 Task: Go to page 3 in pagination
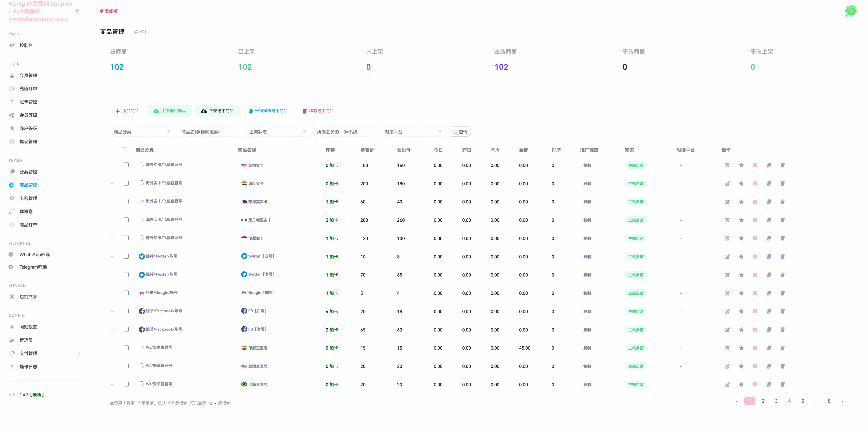(x=776, y=401)
